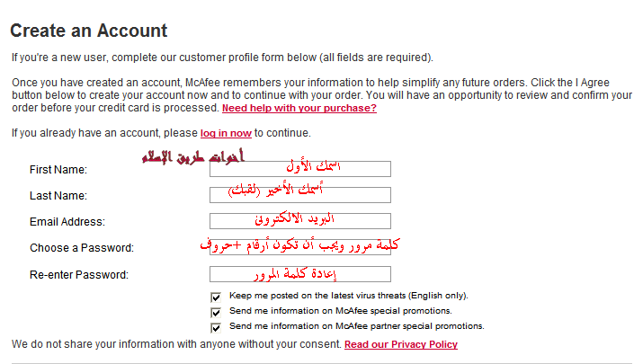Click the Choose a Password label
This screenshot has height=364, width=643.
point(81,247)
